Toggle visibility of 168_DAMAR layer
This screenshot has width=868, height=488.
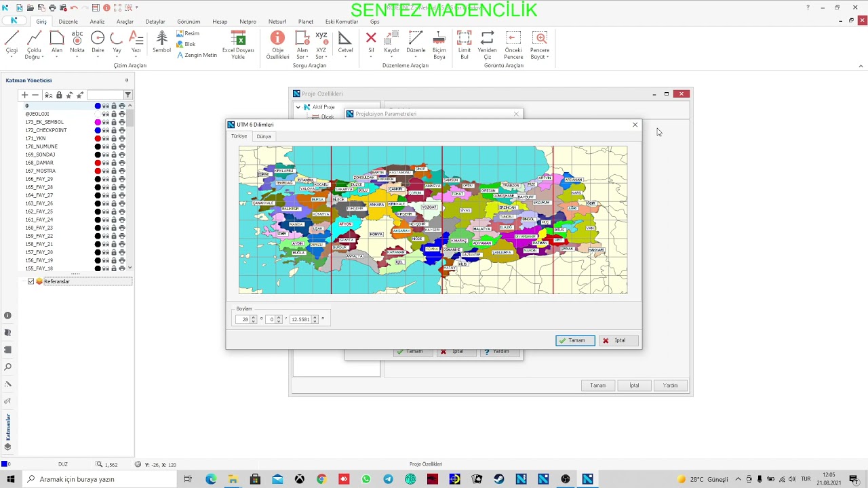tap(106, 163)
